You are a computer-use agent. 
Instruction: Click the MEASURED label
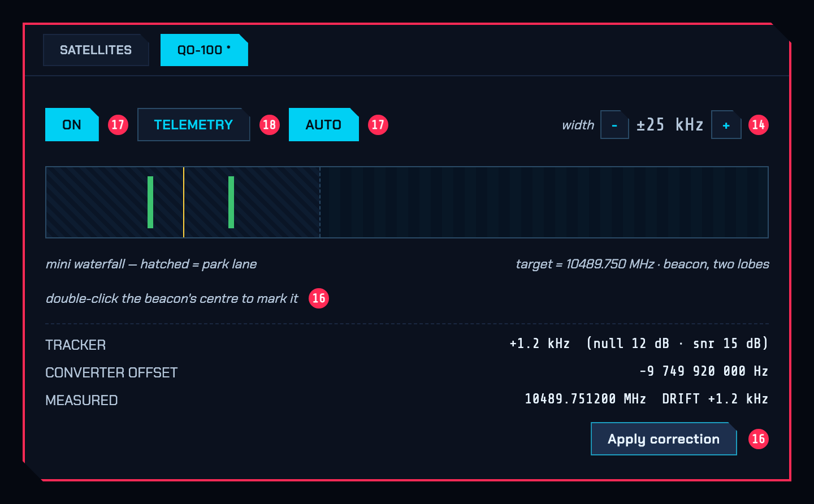[81, 400]
